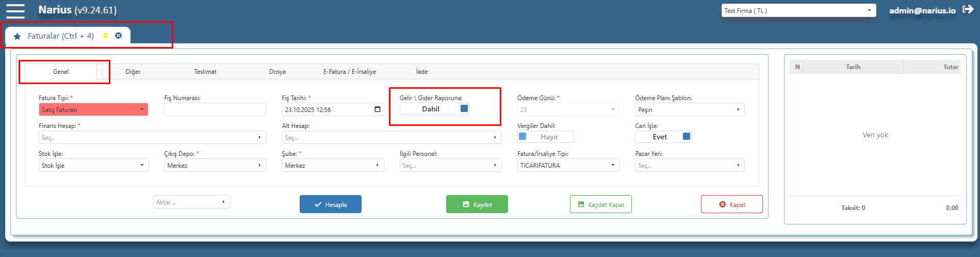Click the Fiş Numarası input field
Image resolution: width=980 pixels, height=257 pixels.
(215, 109)
